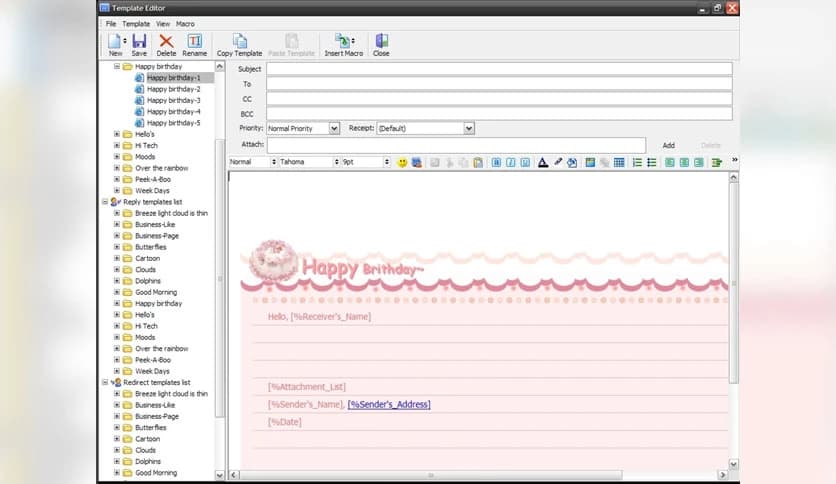The image size is (836, 484).
Task: Open the Insert Macro tool
Action: [342, 41]
